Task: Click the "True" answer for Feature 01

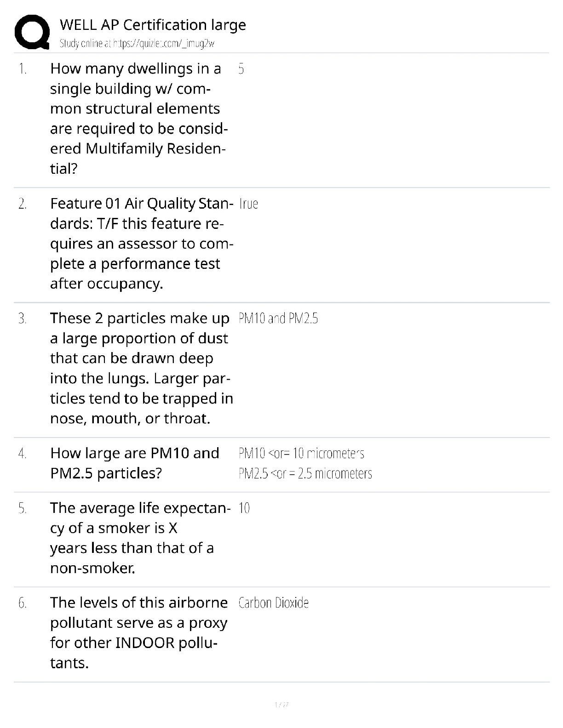Action: coord(249,204)
